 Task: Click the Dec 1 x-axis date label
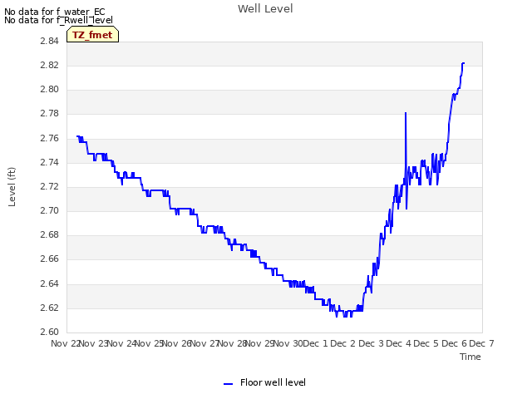coord(315,343)
